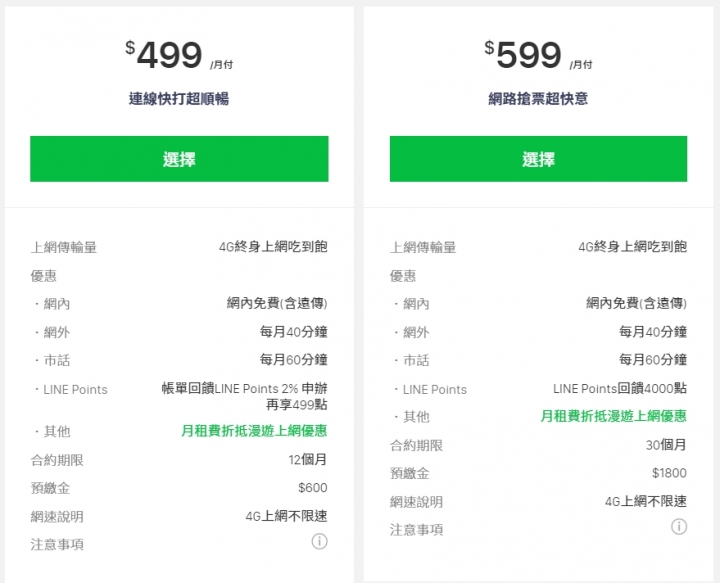Click the 12個月 contract term value

pyautogui.click(x=308, y=460)
